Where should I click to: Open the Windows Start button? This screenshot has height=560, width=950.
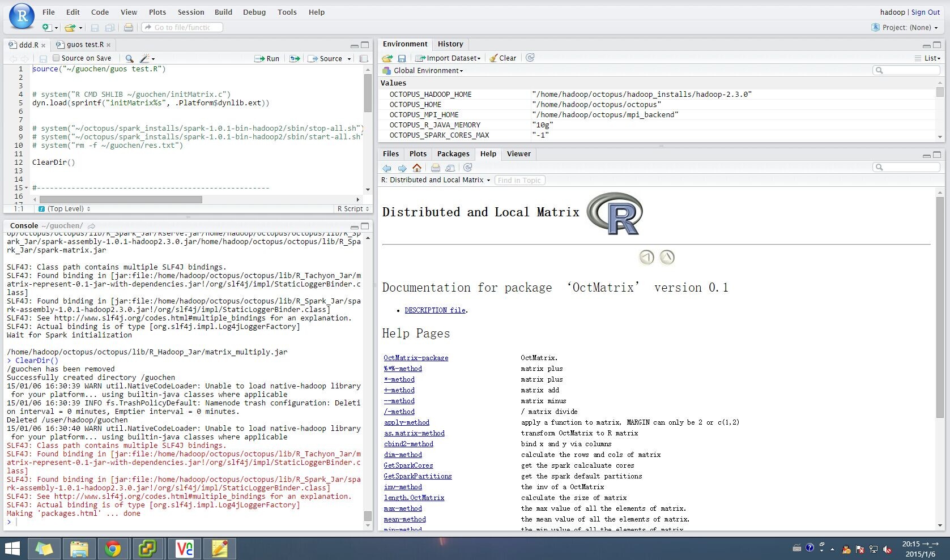[12, 548]
